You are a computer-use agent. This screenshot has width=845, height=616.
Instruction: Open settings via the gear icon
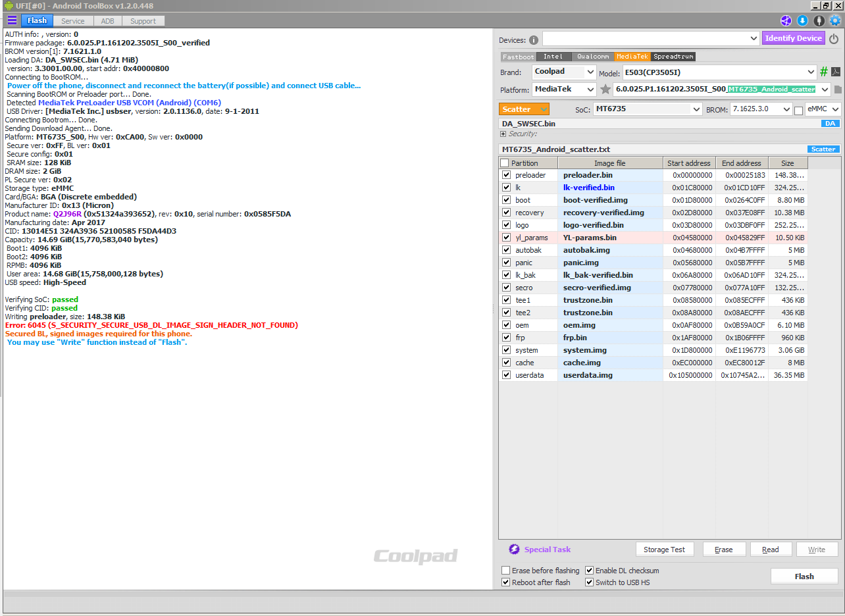[x=835, y=20]
